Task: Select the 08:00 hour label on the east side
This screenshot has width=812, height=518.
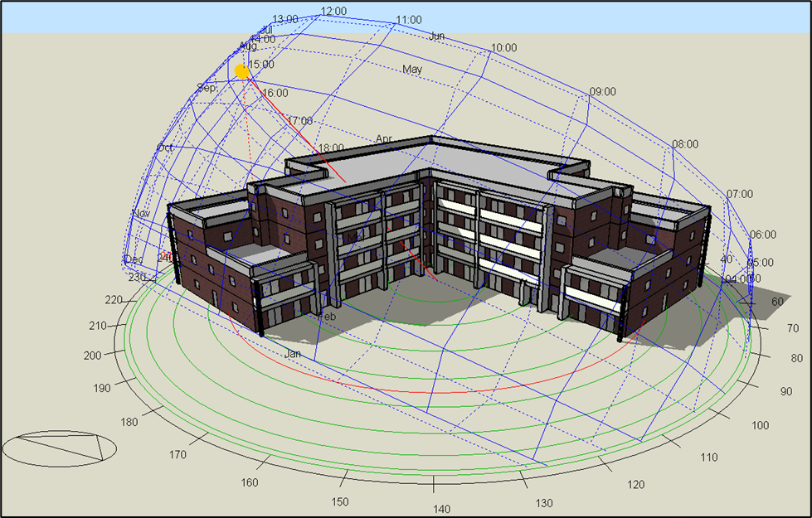Action: (687, 143)
